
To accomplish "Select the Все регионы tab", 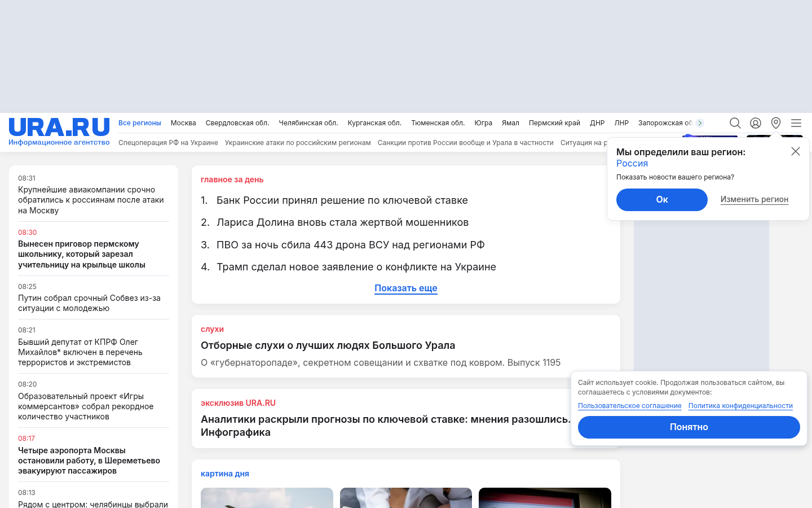I will (140, 123).
